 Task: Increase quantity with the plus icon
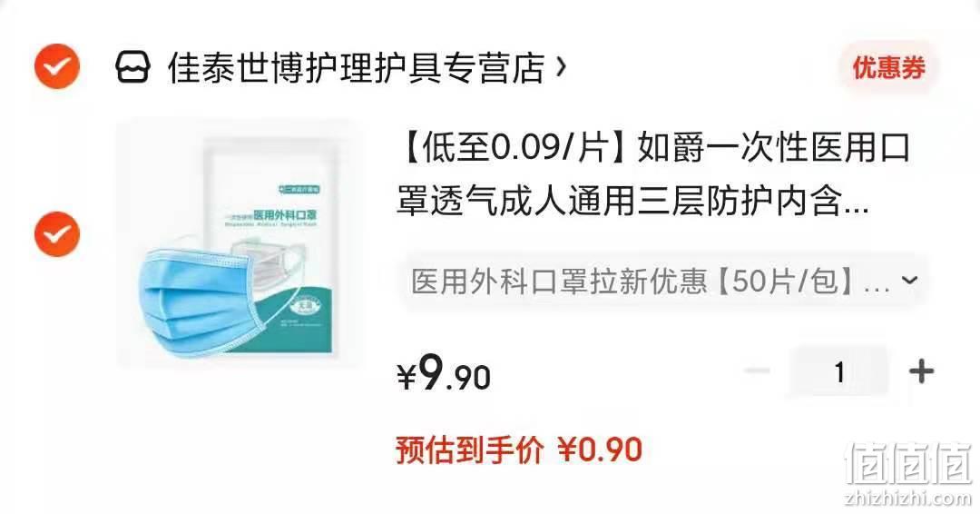point(921,371)
